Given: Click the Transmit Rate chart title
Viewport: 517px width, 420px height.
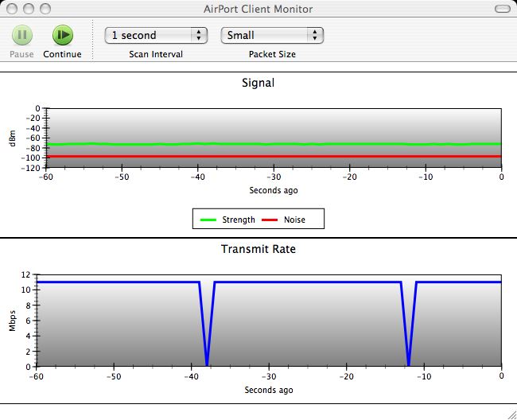Looking at the screenshot, I should (x=258, y=249).
